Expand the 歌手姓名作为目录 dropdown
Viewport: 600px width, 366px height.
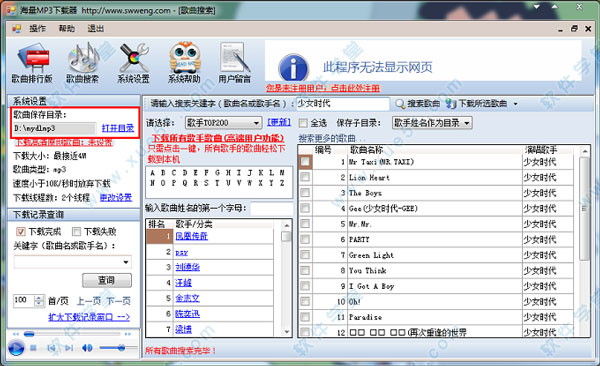click(x=467, y=123)
